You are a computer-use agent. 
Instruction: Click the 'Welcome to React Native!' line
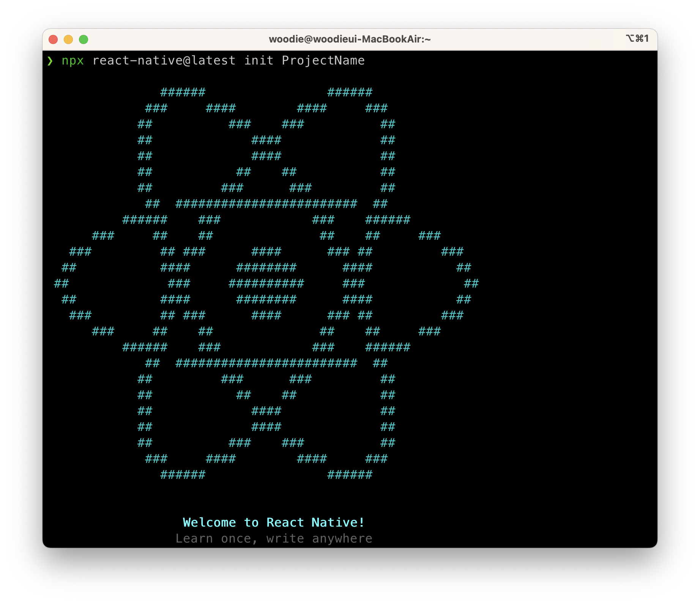(x=274, y=522)
